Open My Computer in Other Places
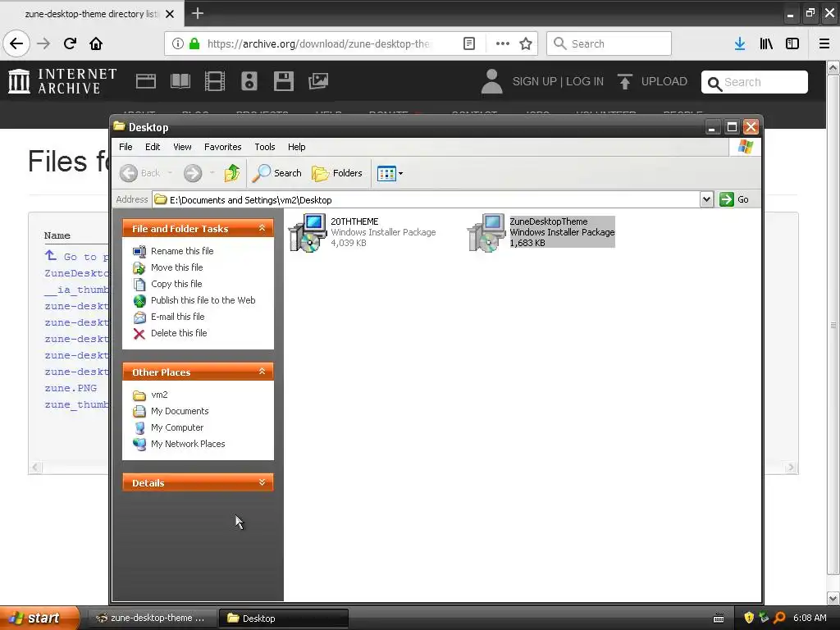This screenshot has width=840, height=630. click(x=177, y=427)
